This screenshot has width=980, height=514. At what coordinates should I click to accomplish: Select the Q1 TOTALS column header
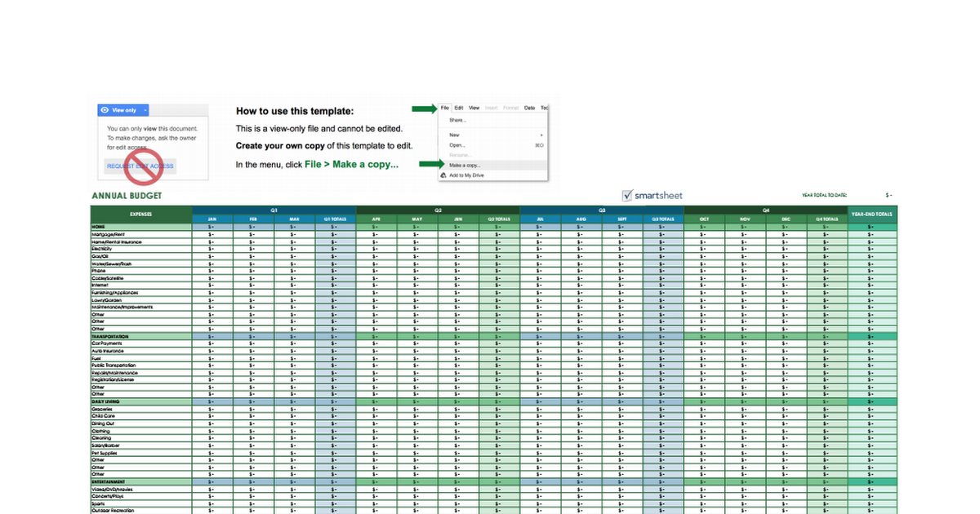point(335,219)
